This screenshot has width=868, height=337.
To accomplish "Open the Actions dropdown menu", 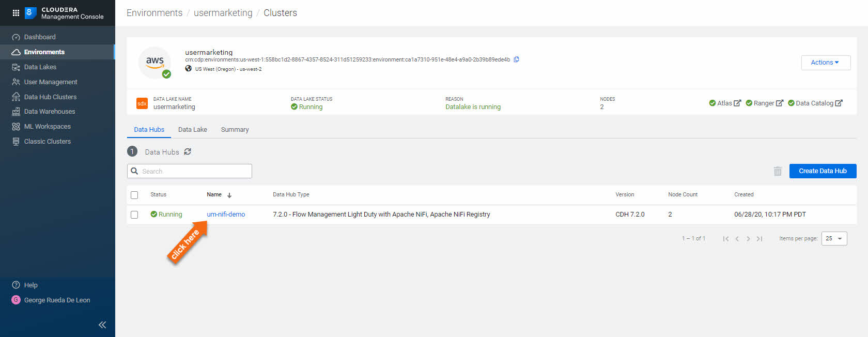I will [x=826, y=63].
